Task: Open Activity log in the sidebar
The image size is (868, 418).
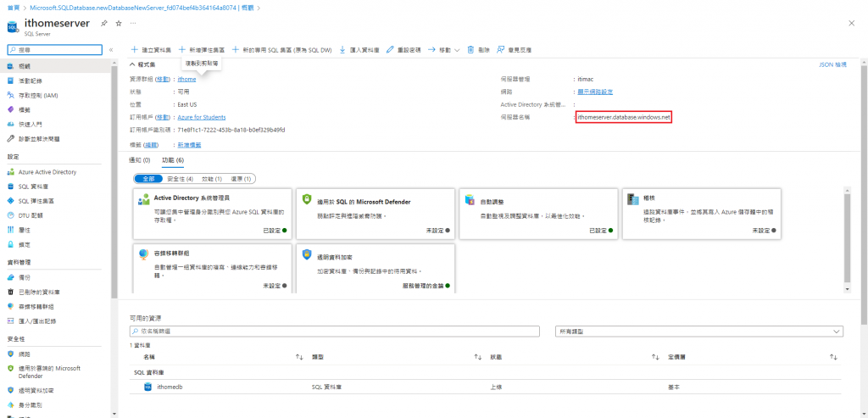Action: point(30,81)
